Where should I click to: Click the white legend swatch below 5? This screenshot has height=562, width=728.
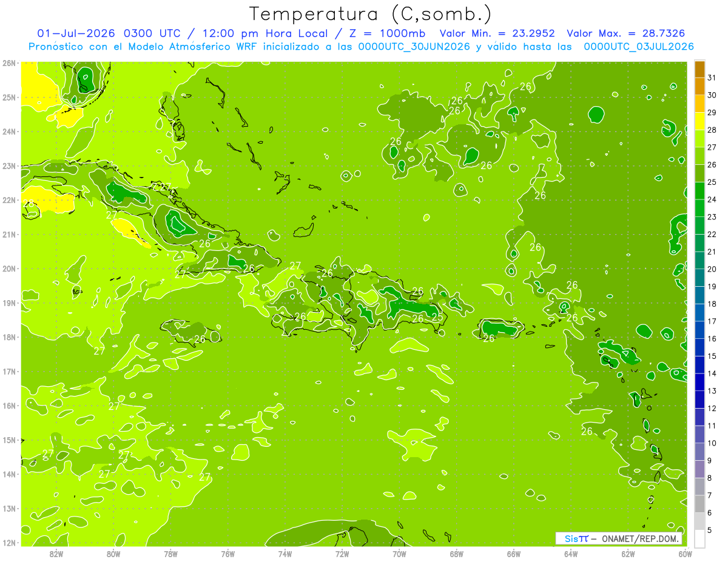click(x=699, y=538)
